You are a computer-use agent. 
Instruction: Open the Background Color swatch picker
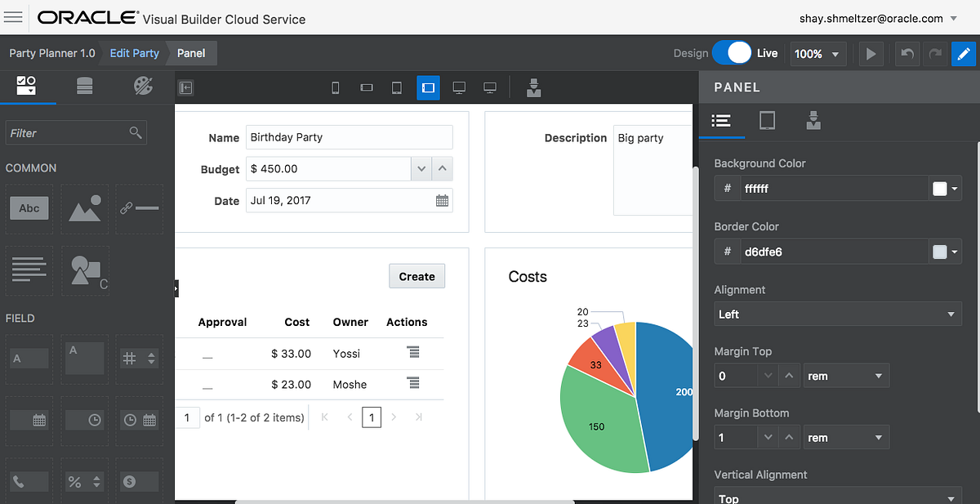pos(945,188)
